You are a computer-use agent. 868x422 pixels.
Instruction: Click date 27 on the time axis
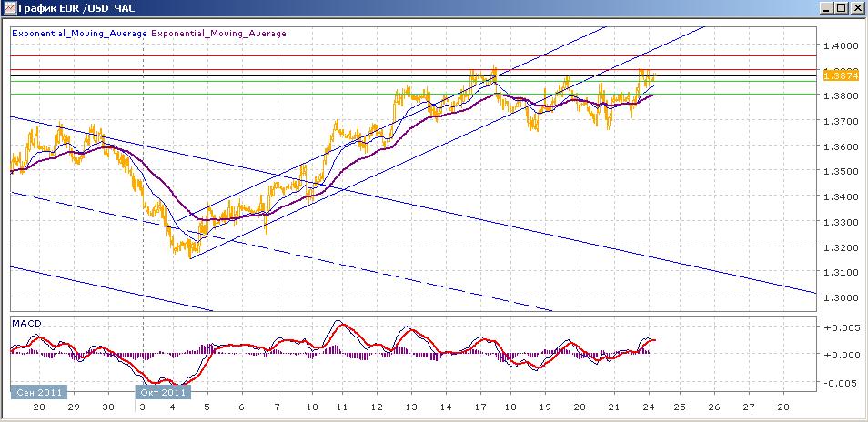click(x=749, y=407)
